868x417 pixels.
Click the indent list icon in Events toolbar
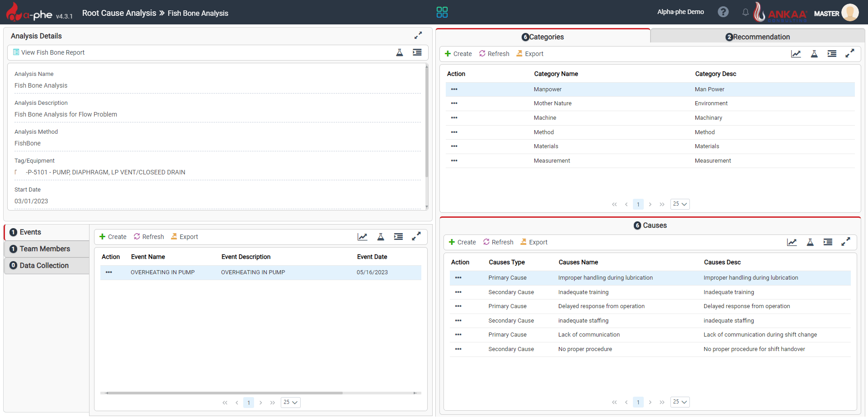[x=398, y=237]
